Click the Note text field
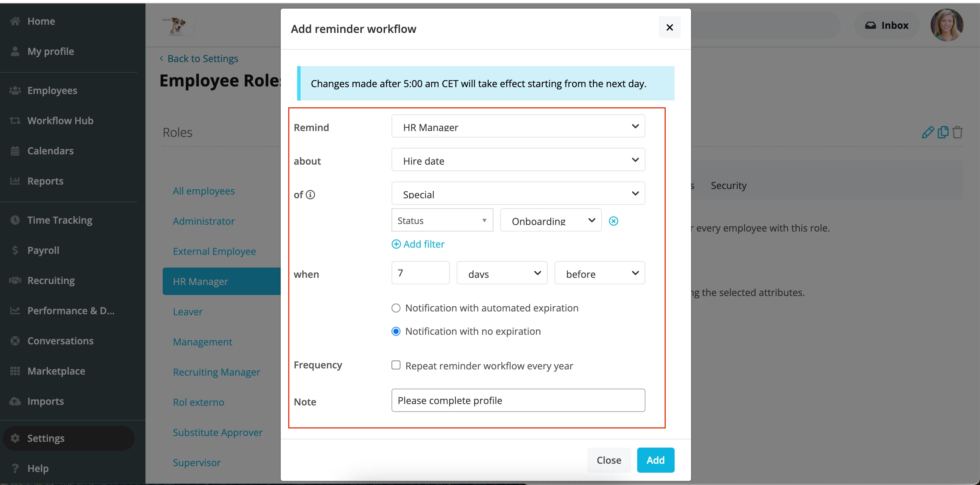 518,401
